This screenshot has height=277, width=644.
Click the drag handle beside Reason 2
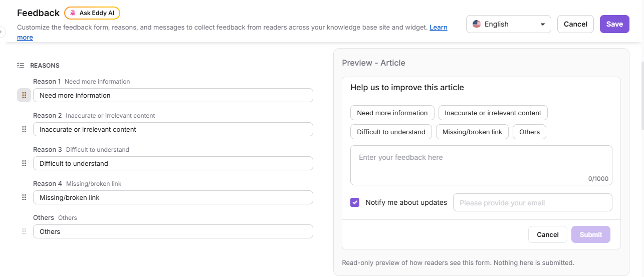click(x=24, y=129)
